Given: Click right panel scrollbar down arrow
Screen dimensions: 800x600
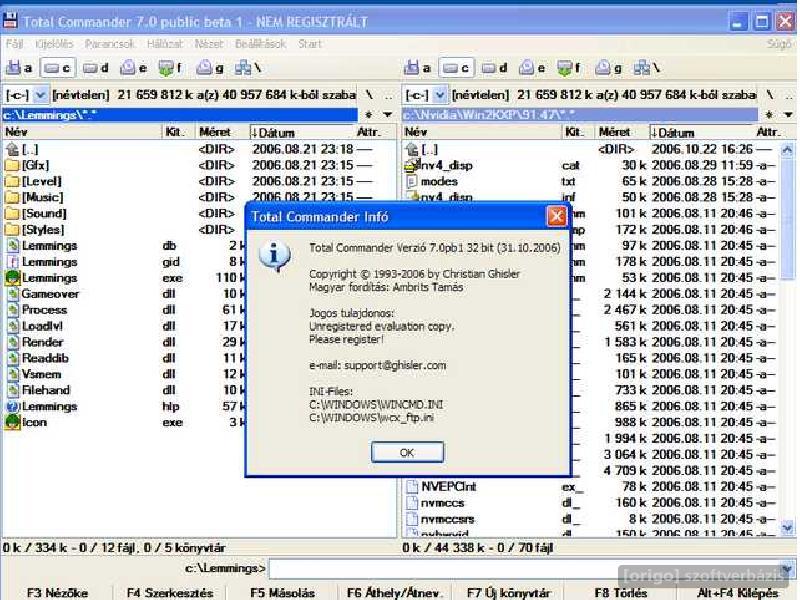Looking at the screenshot, I should click(787, 528).
